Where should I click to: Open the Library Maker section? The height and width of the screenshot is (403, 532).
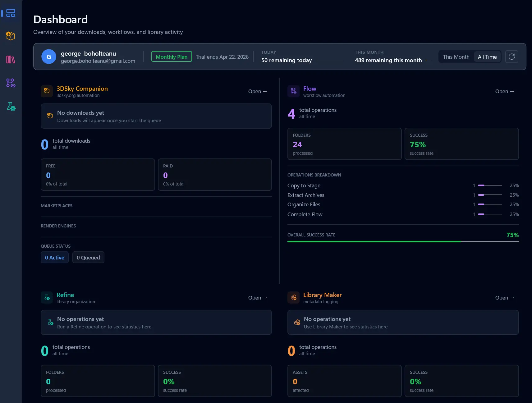tap(504, 298)
